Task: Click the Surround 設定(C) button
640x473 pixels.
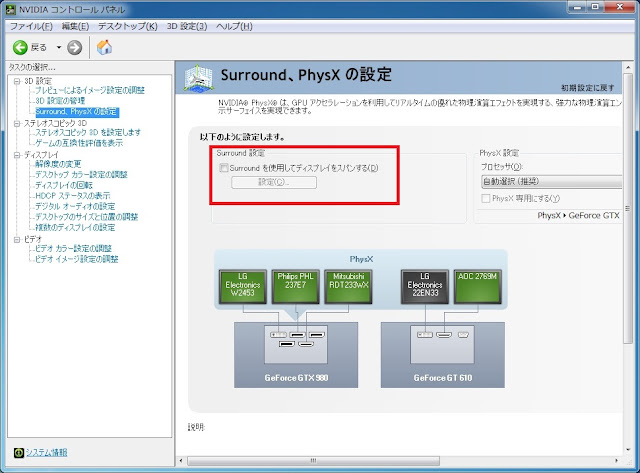Action: [x=274, y=182]
